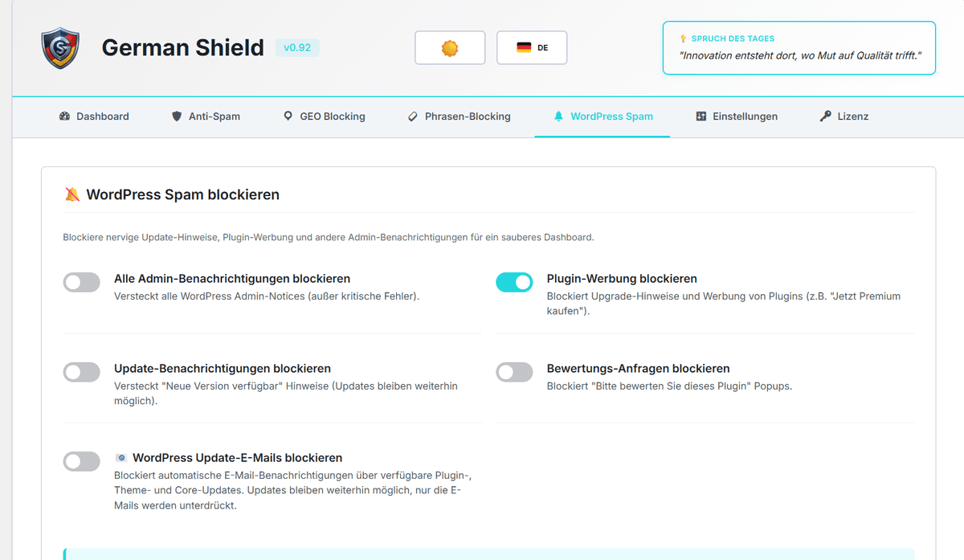The height and width of the screenshot is (560, 964).
Task: Click the Spruch des Tages quote box
Action: tap(799, 47)
